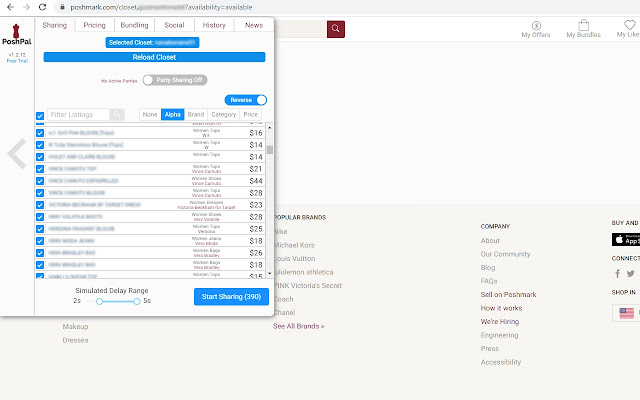Click the PoshPal mannequin logo

coord(16,31)
